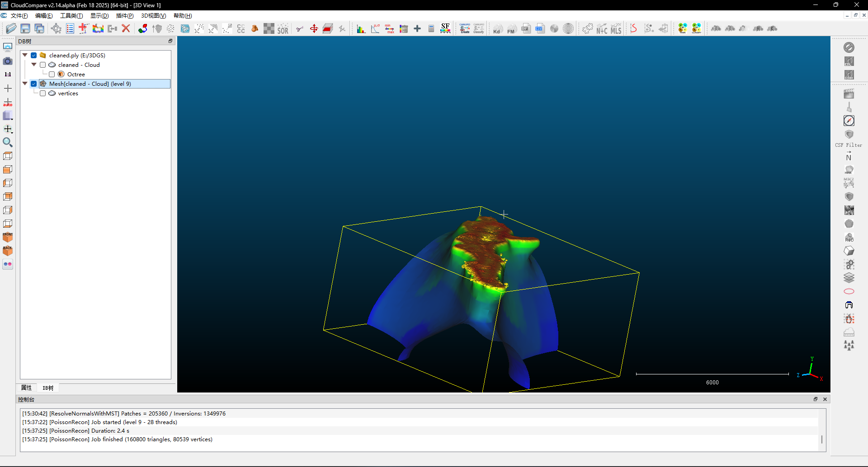This screenshot has height=467, width=868.
Task: Collapse the cleaned.ply tree node
Action: click(25, 55)
